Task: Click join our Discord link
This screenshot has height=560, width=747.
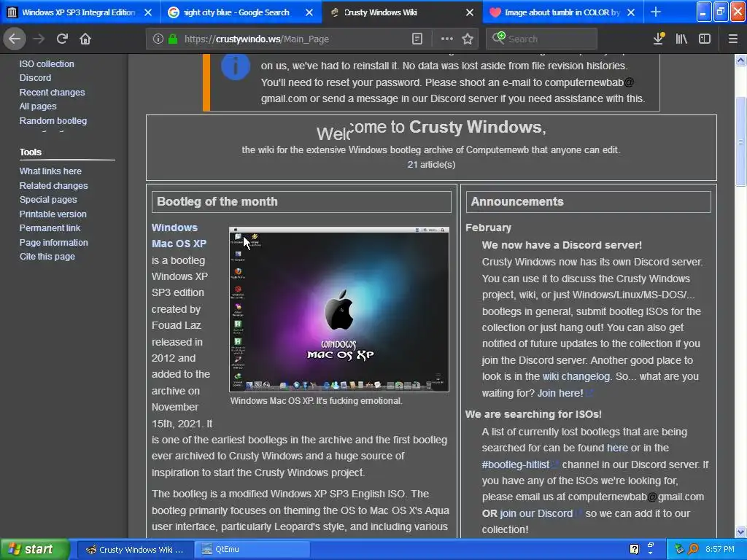Action: 541,514
